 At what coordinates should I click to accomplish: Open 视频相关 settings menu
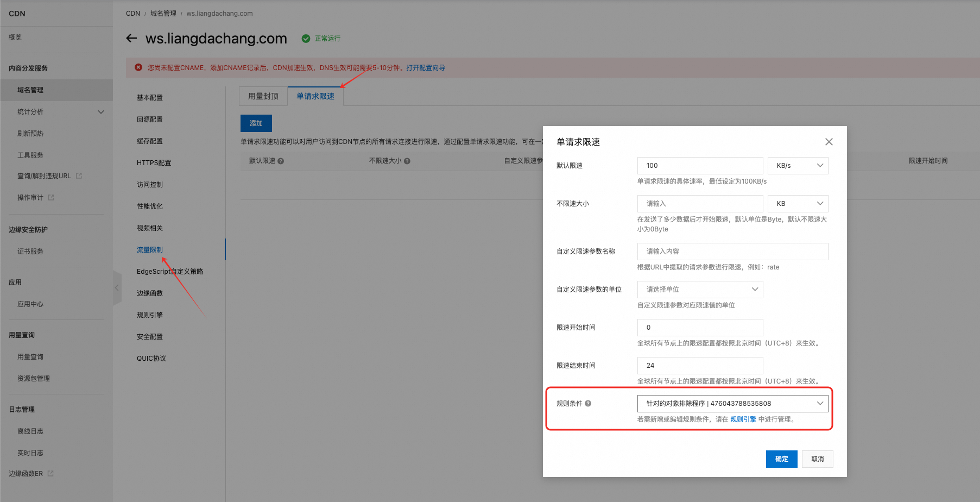pyautogui.click(x=150, y=228)
